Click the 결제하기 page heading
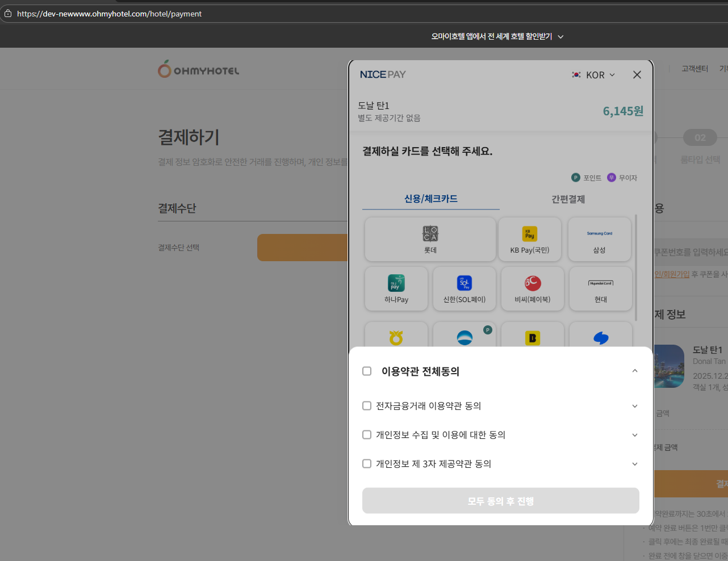 pos(189,137)
